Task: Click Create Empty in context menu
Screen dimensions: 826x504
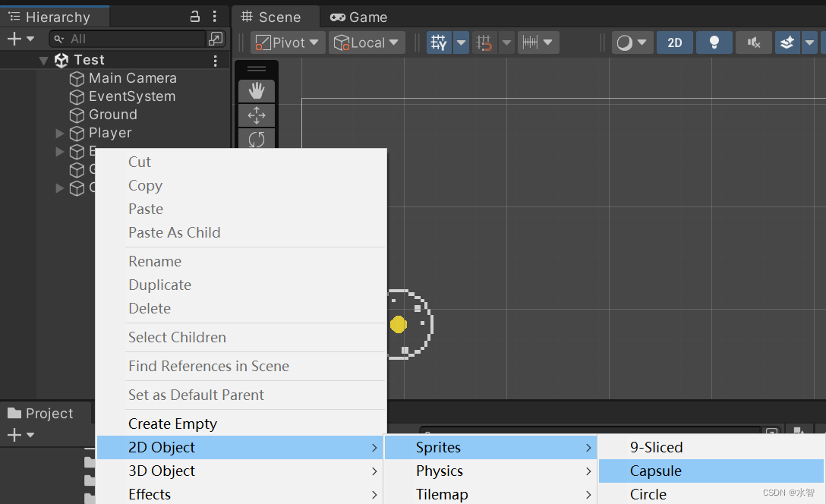Action: coord(172,424)
